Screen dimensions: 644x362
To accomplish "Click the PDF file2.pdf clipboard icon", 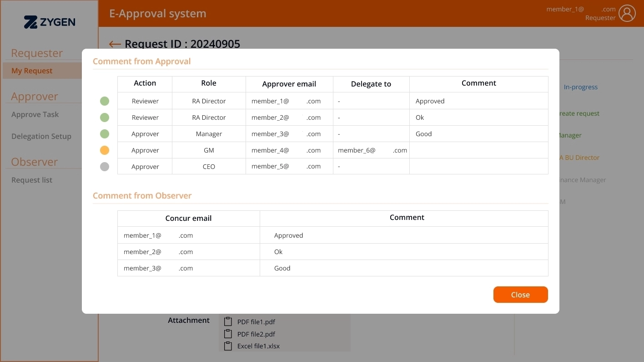I will (228, 334).
